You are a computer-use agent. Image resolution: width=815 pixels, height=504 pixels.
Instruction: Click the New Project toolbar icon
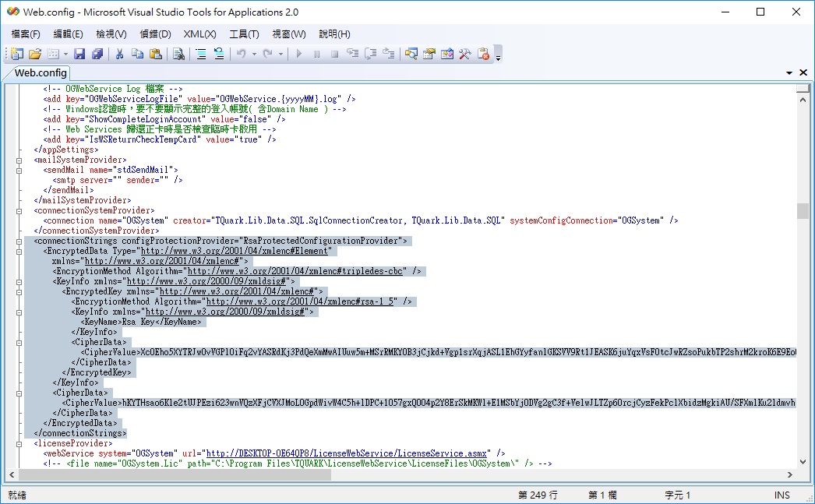pos(17,54)
